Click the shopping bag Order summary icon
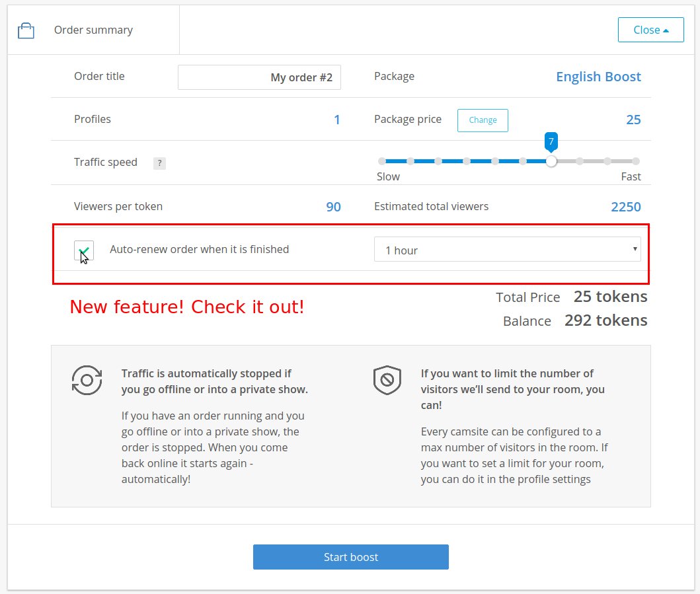Viewport: 700px width, 594px height. coord(26,30)
